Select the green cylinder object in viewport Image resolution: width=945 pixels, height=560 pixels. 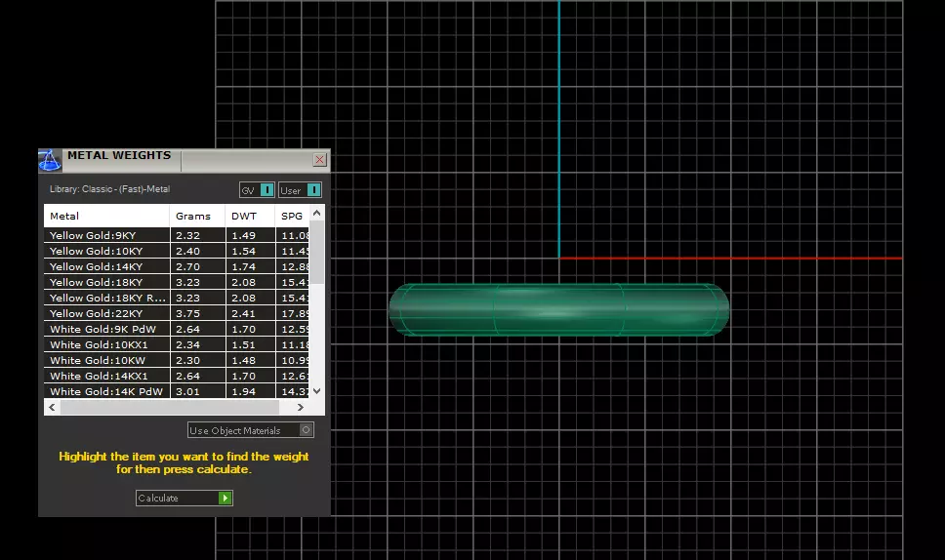click(558, 309)
